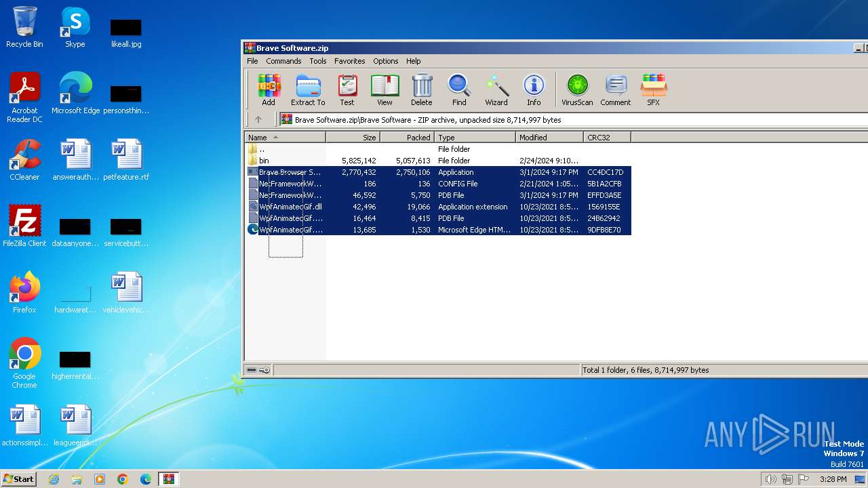Click the Delete trash icon in WinRAR
This screenshot has width=868, height=488.
click(x=421, y=89)
